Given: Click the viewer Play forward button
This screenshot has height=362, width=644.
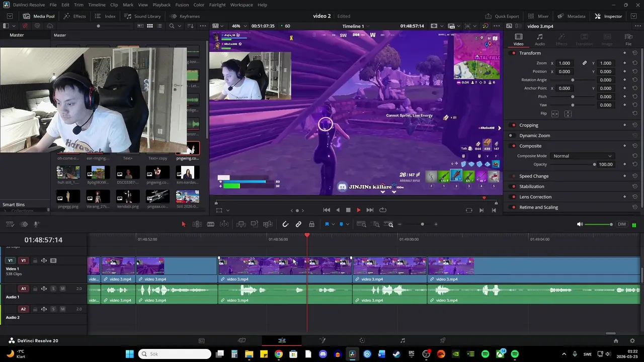Looking at the screenshot, I should 359,210.
